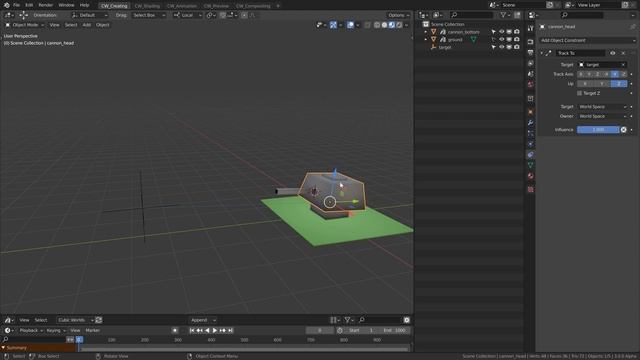Adjust the constraint Influence slider
The image size is (640, 360).
click(598, 129)
